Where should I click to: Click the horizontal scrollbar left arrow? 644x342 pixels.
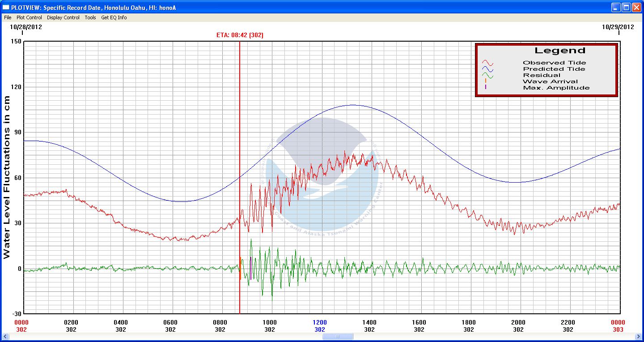pos(6,336)
